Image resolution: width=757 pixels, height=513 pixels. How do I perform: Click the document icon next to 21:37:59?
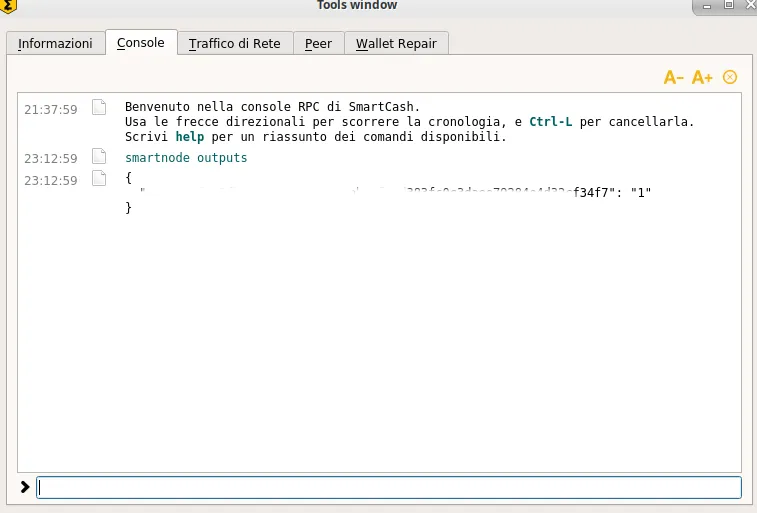pos(99,107)
